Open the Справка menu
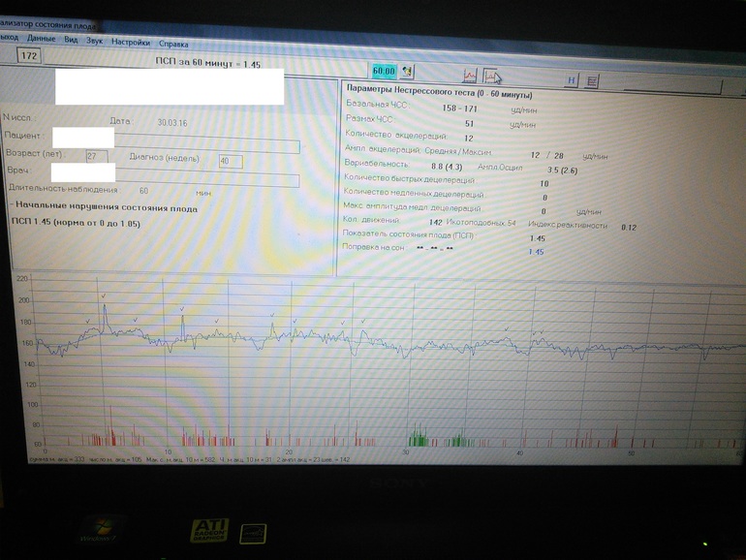This screenshot has width=746, height=560. (172, 44)
